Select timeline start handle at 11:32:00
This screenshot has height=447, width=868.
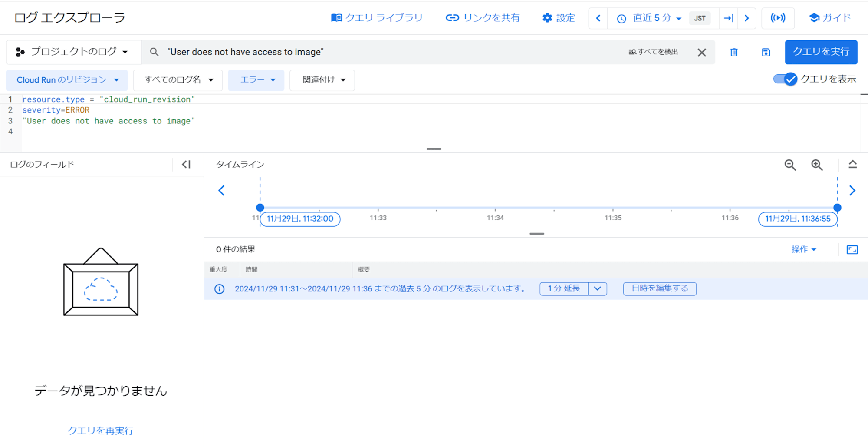pos(260,208)
